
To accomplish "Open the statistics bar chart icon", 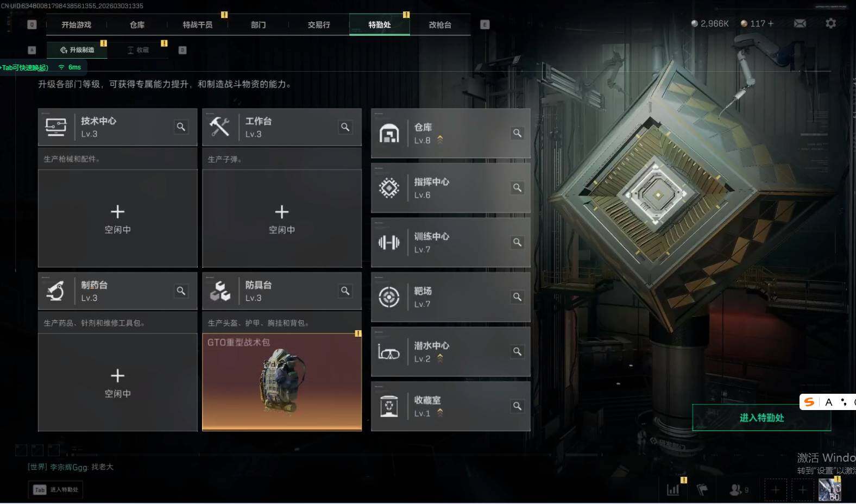I will pyautogui.click(x=673, y=489).
